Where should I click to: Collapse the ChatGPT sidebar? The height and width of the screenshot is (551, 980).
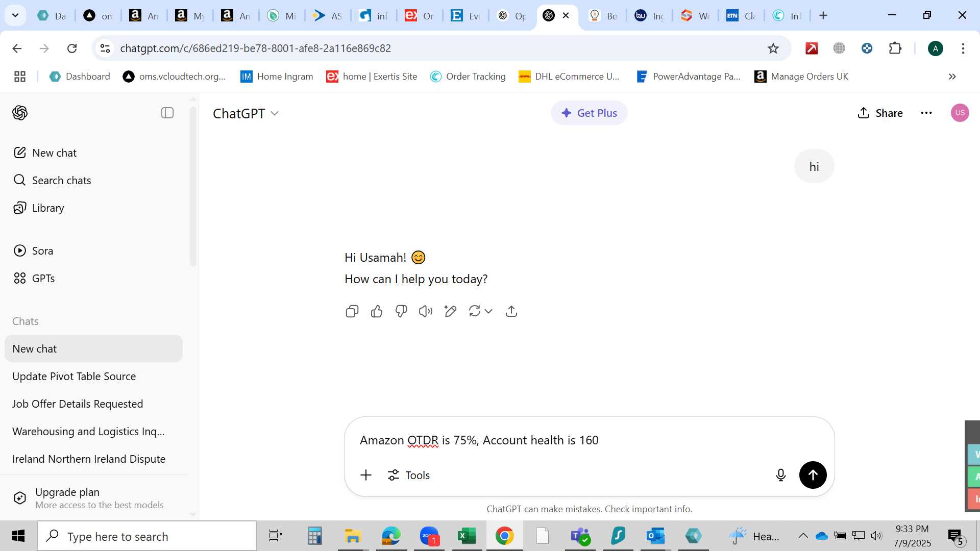click(167, 113)
